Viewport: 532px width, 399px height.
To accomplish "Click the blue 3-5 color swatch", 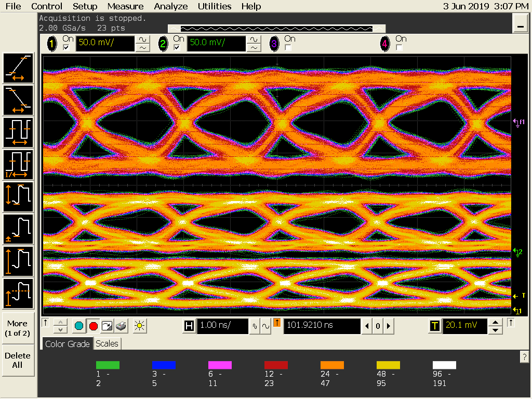I will pyautogui.click(x=164, y=365).
